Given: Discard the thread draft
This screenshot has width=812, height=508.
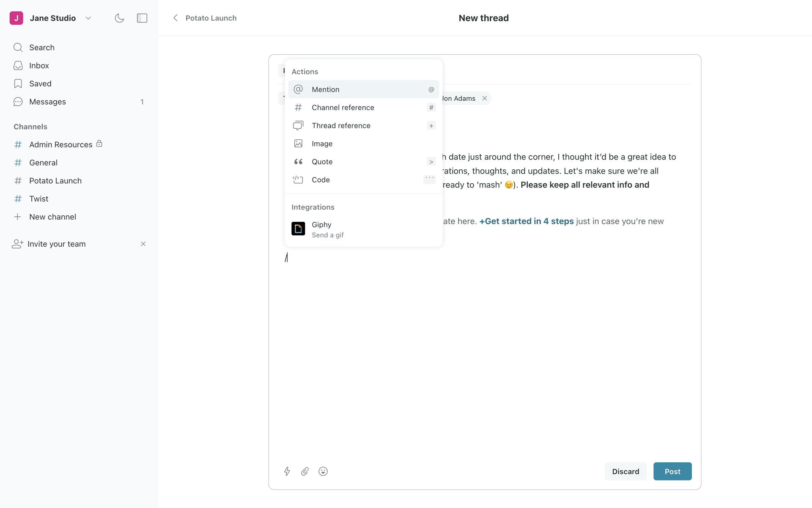Looking at the screenshot, I should [625, 472].
